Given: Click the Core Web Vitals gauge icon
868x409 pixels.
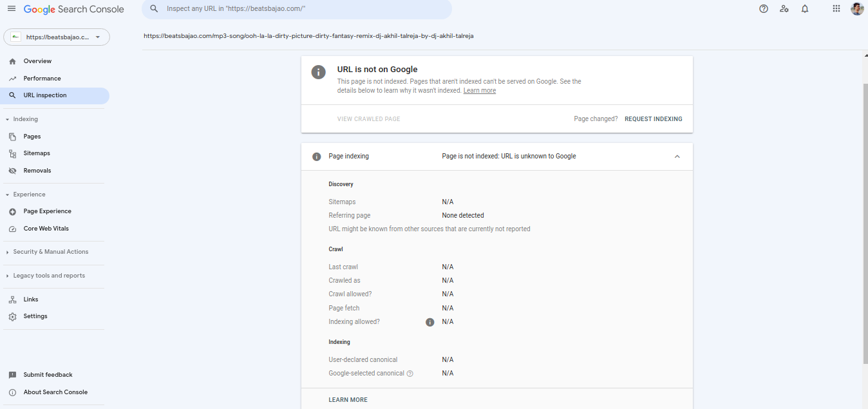Looking at the screenshot, I should pos(12,229).
